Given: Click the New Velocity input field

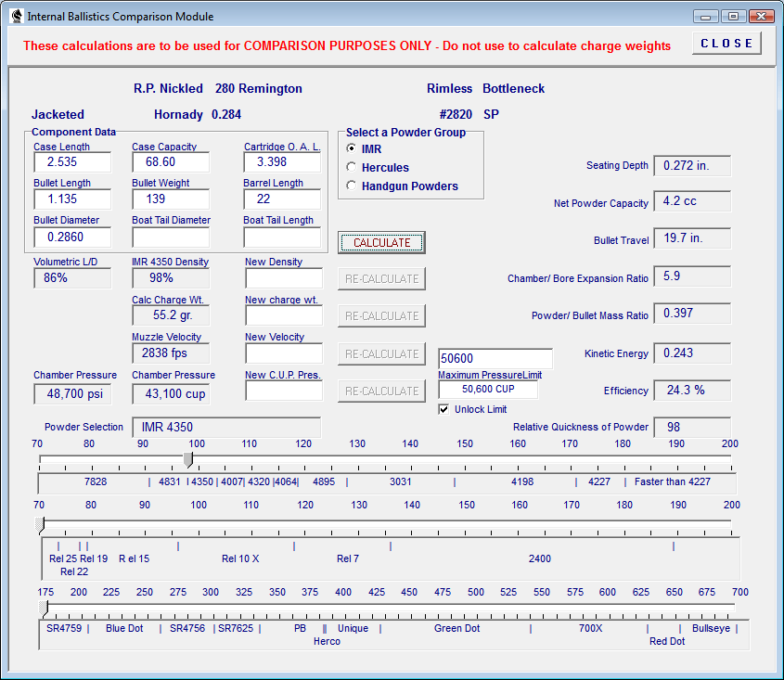Looking at the screenshot, I should point(284,353).
